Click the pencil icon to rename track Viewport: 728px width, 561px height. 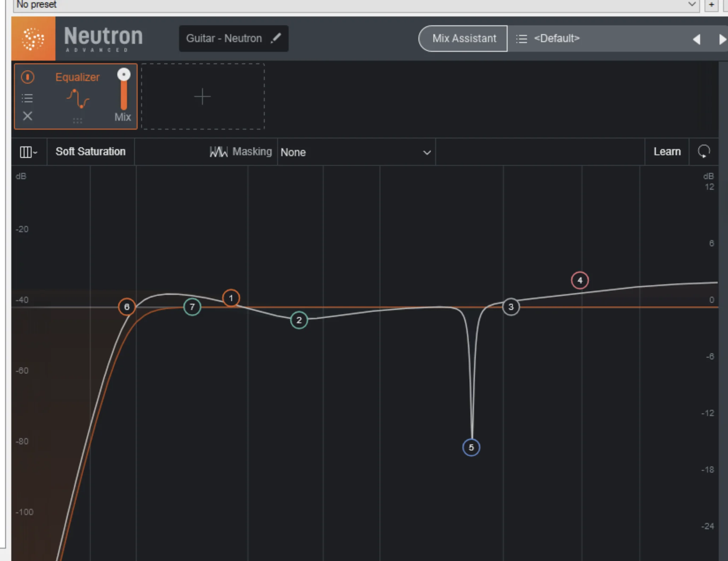click(x=276, y=38)
